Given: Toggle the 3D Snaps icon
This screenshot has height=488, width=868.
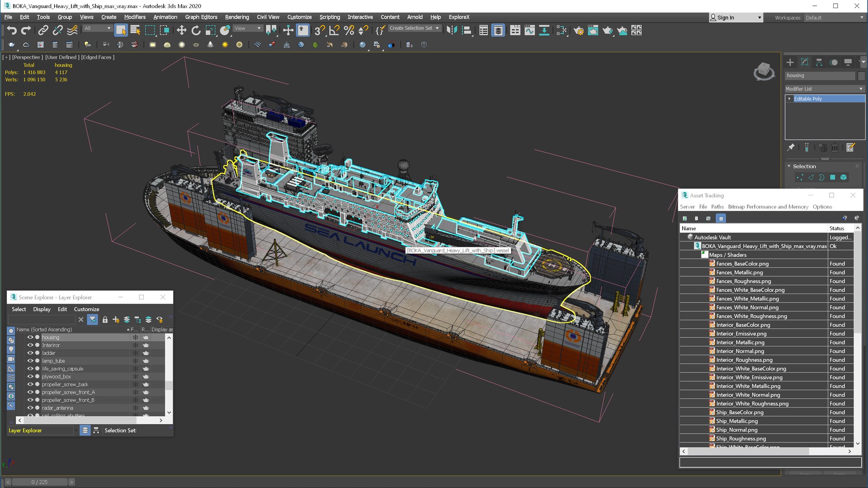Looking at the screenshot, I should 319,30.
